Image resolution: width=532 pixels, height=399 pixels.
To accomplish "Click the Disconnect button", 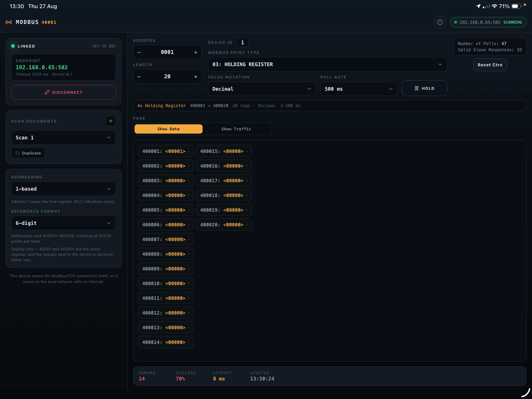I will [63, 92].
